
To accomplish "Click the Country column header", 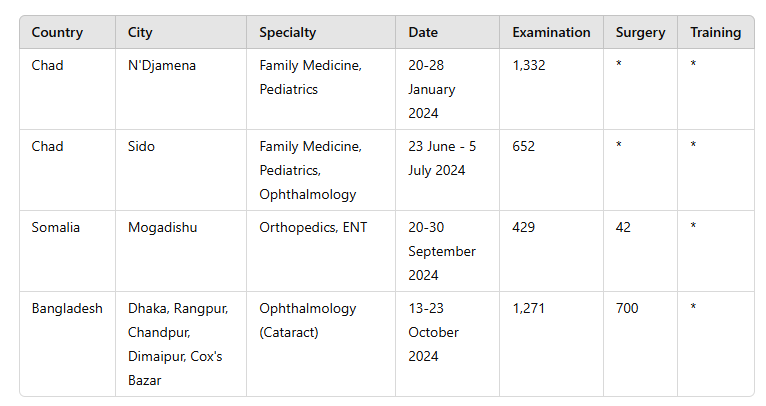I will coord(57,32).
